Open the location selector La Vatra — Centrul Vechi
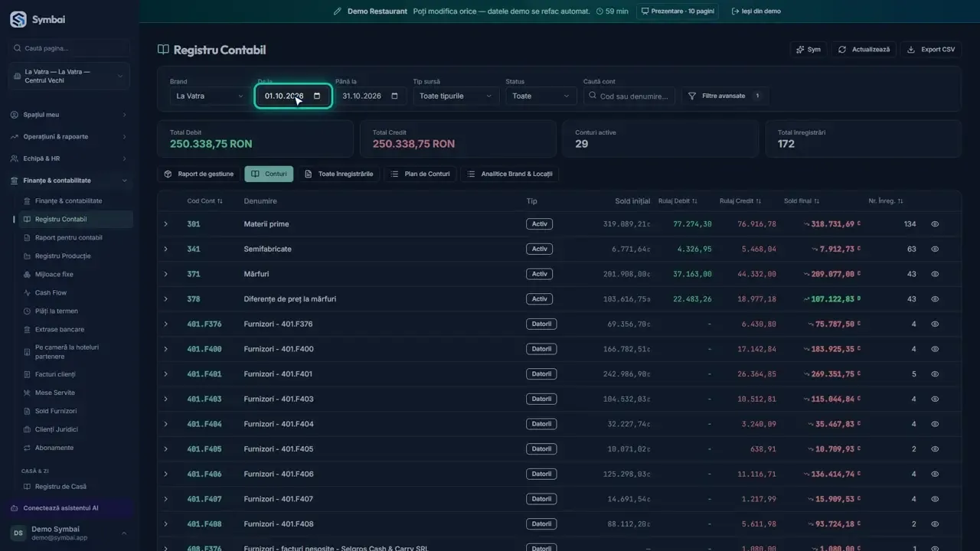This screenshot has height=551, width=980. pos(70,76)
